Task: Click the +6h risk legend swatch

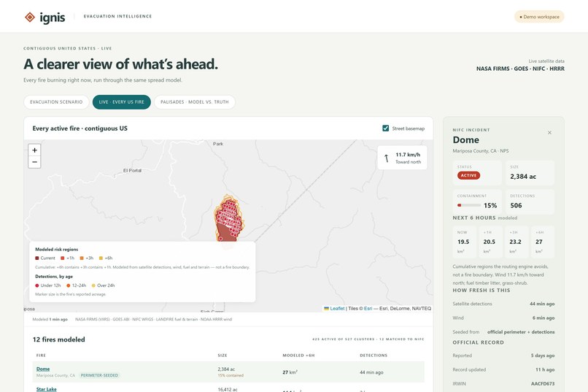Action: (101, 258)
